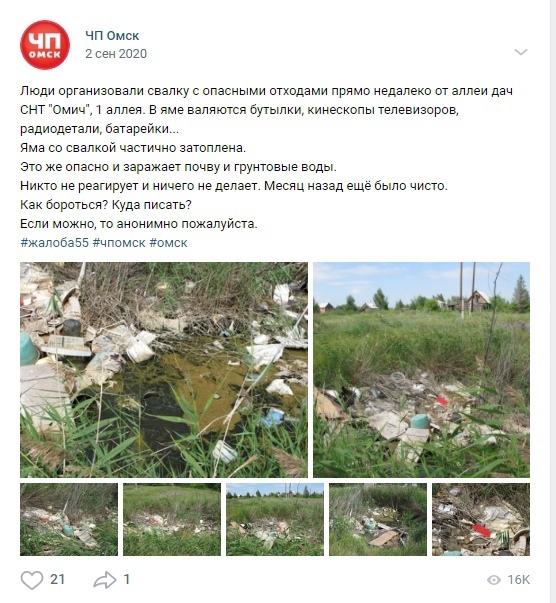556x603 pixels.
Task: Open the first small thumbnail in bottom row
Action: pyautogui.click(x=69, y=520)
